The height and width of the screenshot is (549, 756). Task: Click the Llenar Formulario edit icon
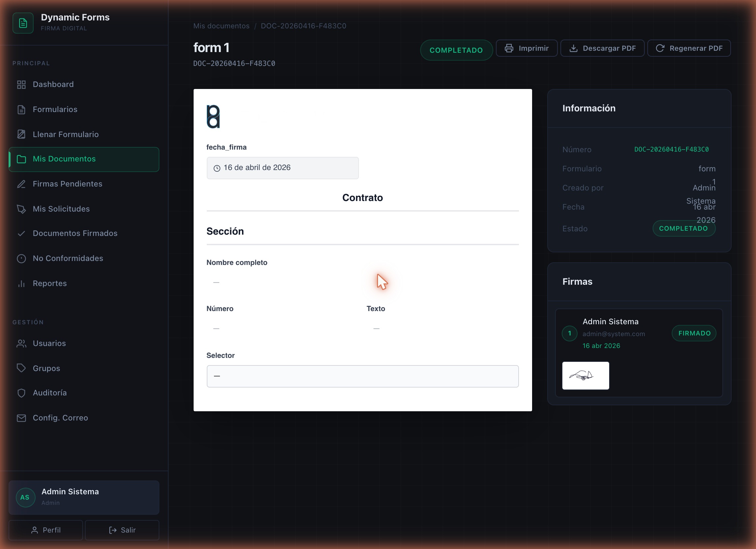click(x=21, y=134)
